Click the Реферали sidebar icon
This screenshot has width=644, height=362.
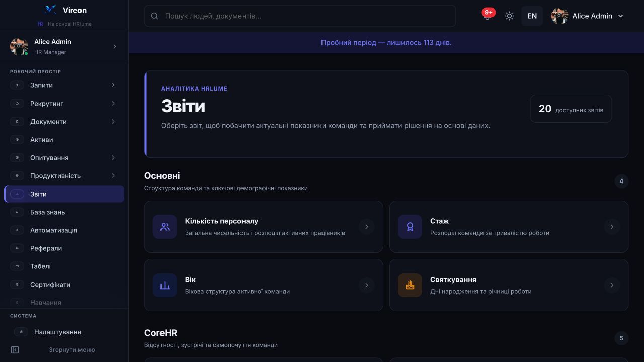click(17, 248)
